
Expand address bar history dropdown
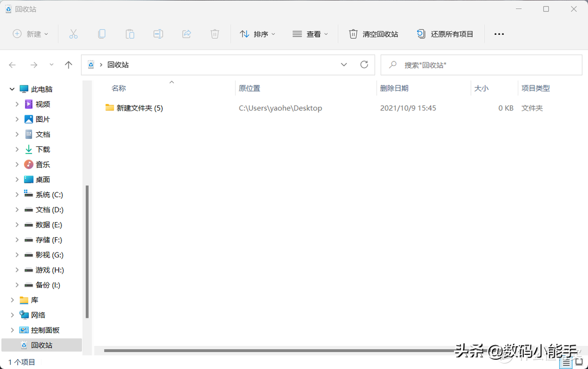pos(344,65)
